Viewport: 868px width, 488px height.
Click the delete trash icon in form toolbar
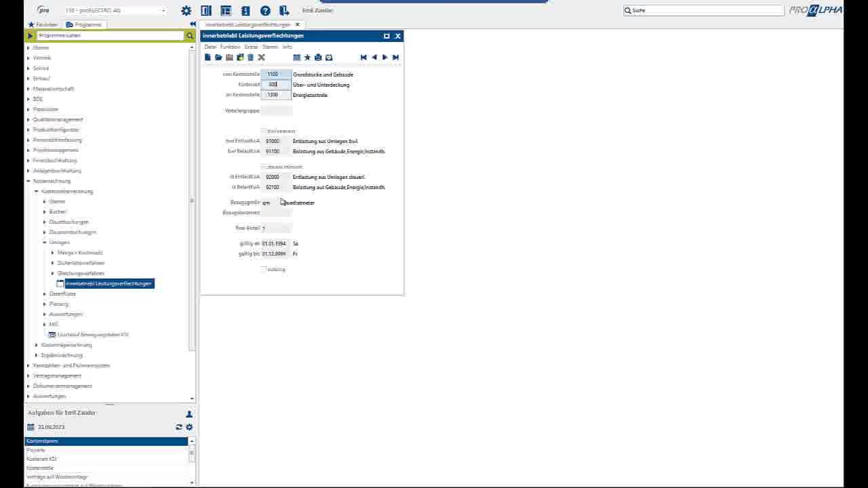250,58
